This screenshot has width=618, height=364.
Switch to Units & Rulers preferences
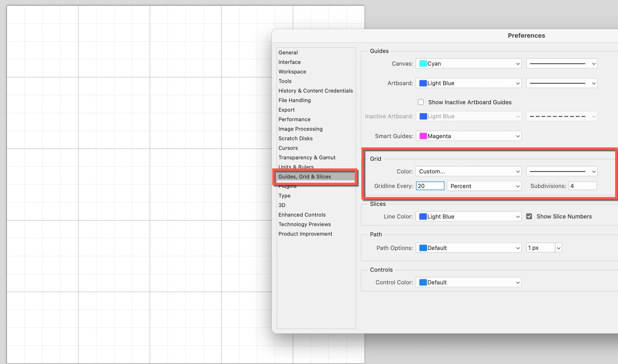[296, 166]
